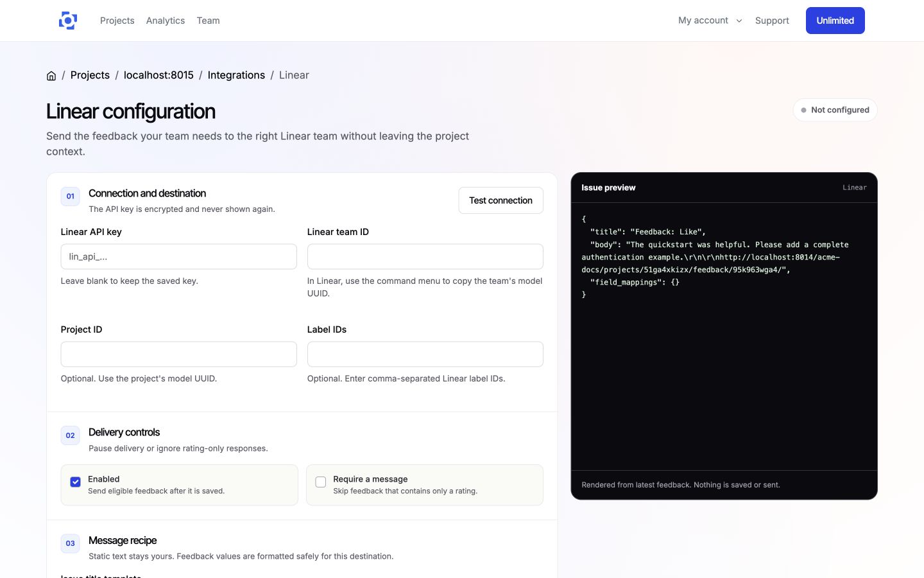The image size is (924, 578).
Task: Check the Require a message checkbox
Action: coord(321,482)
